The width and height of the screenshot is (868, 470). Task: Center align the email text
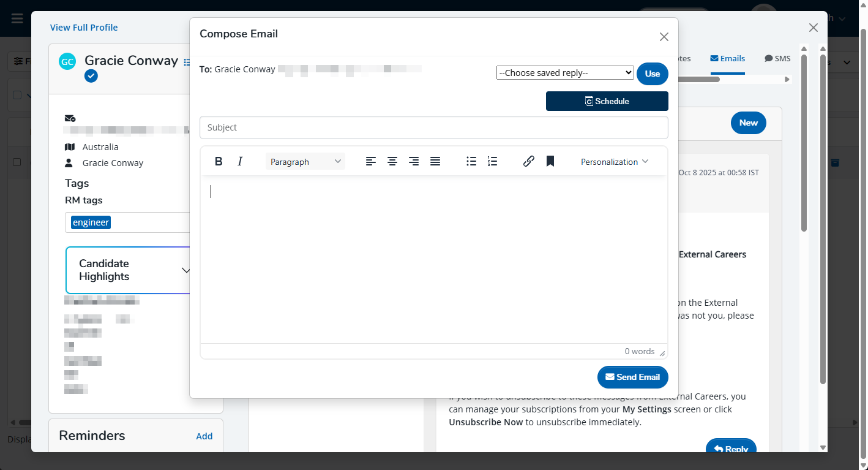[x=392, y=162]
